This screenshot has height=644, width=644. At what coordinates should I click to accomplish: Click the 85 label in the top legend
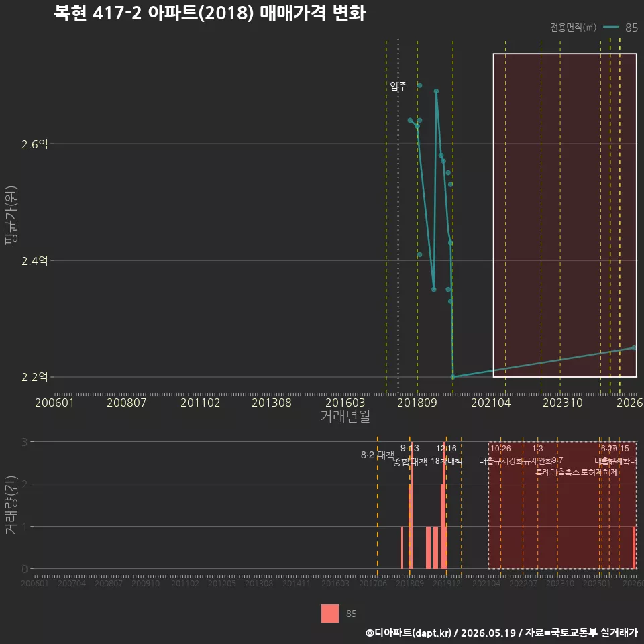pos(631,28)
